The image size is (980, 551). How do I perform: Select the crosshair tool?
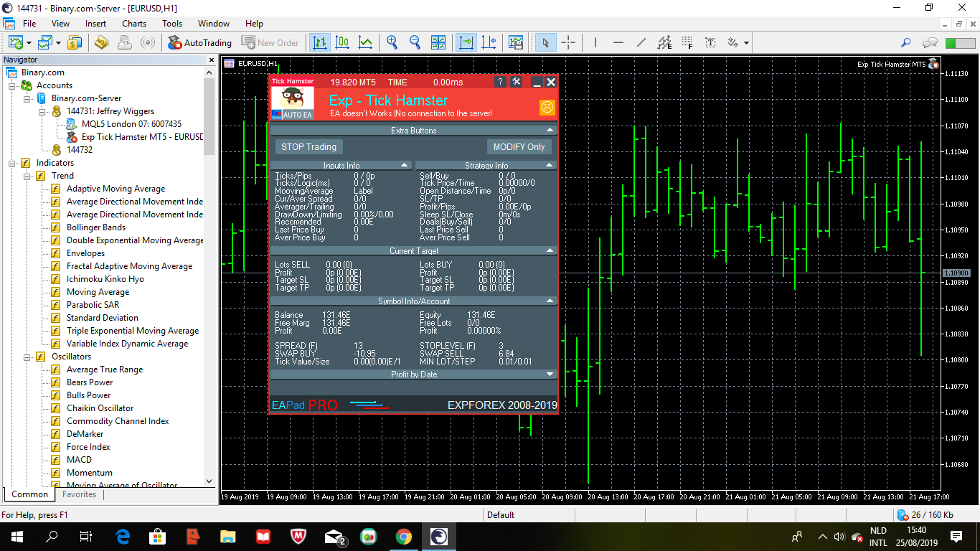coord(568,42)
